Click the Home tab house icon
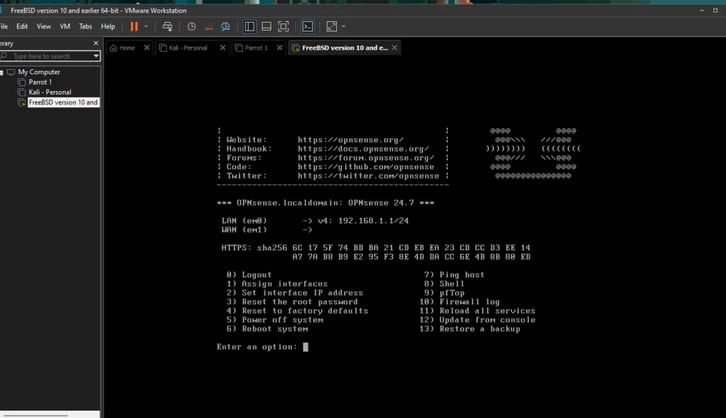726x418 pixels. pyautogui.click(x=113, y=48)
